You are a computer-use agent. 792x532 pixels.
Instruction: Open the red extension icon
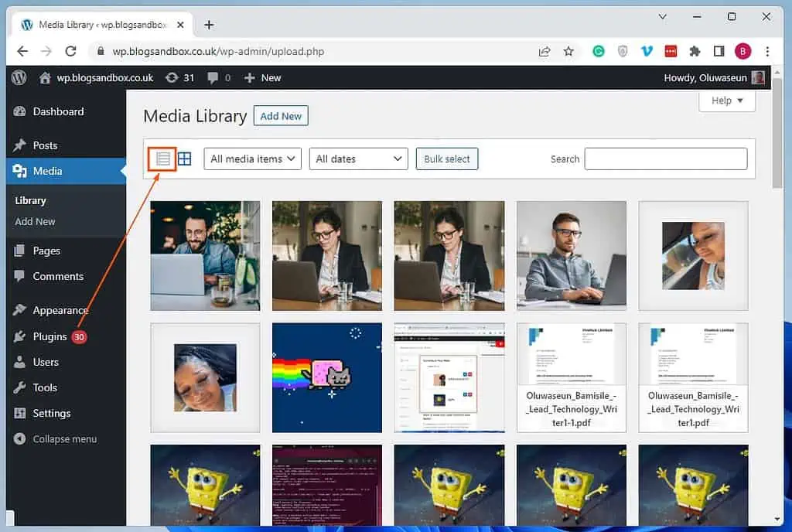pyautogui.click(x=671, y=51)
